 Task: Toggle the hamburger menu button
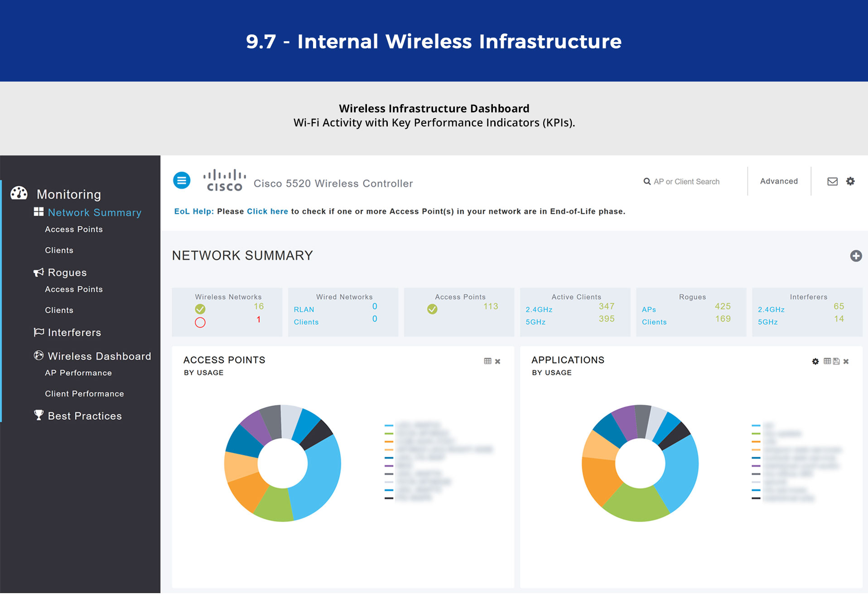pos(182,180)
